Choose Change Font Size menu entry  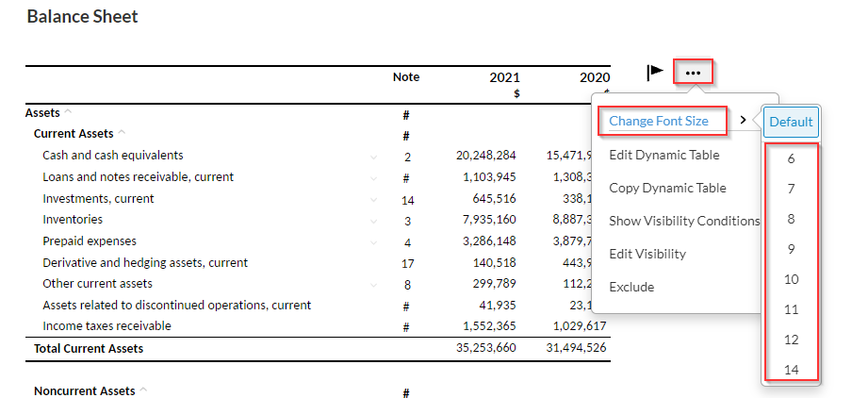[x=659, y=121]
